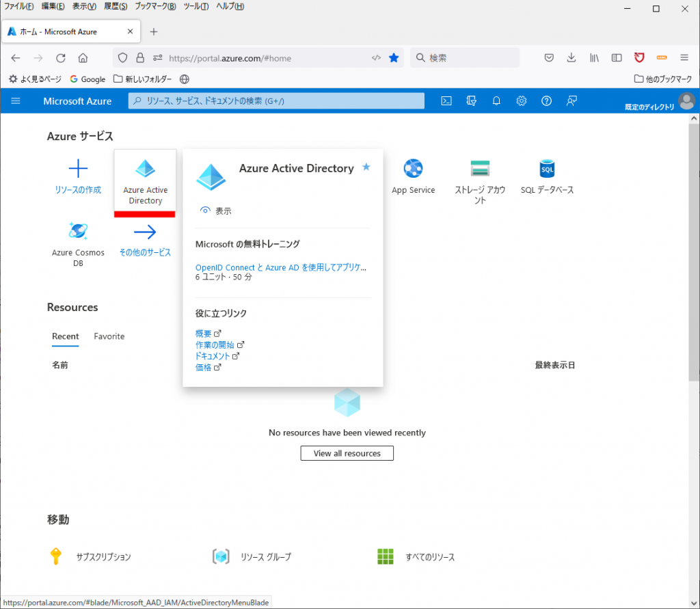Click the View all resources button
The width and height of the screenshot is (700, 609).
coord(347,452)
